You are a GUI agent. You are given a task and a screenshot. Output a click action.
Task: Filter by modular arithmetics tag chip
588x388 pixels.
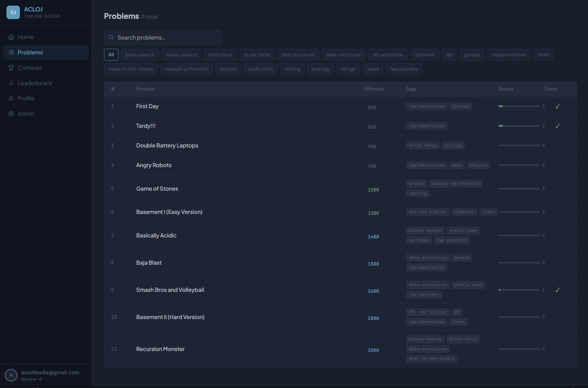click(187, 69)
